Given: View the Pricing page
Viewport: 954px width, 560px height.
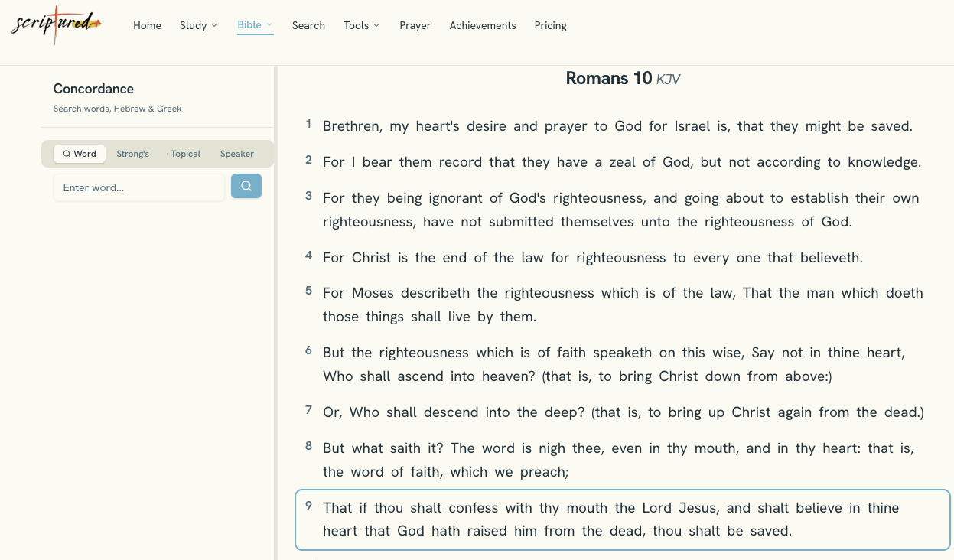Looking at the screenshot, I should pos(551,25).
